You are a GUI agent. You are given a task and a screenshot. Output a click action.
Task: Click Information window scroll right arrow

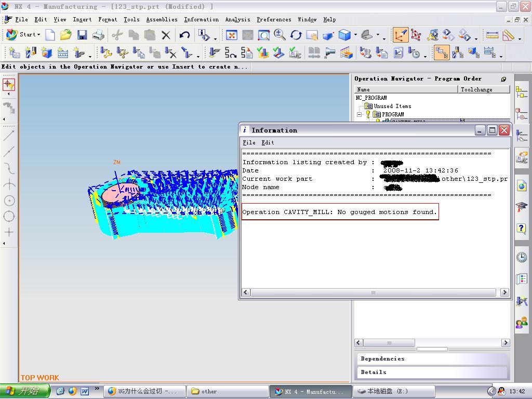(504, 292)
